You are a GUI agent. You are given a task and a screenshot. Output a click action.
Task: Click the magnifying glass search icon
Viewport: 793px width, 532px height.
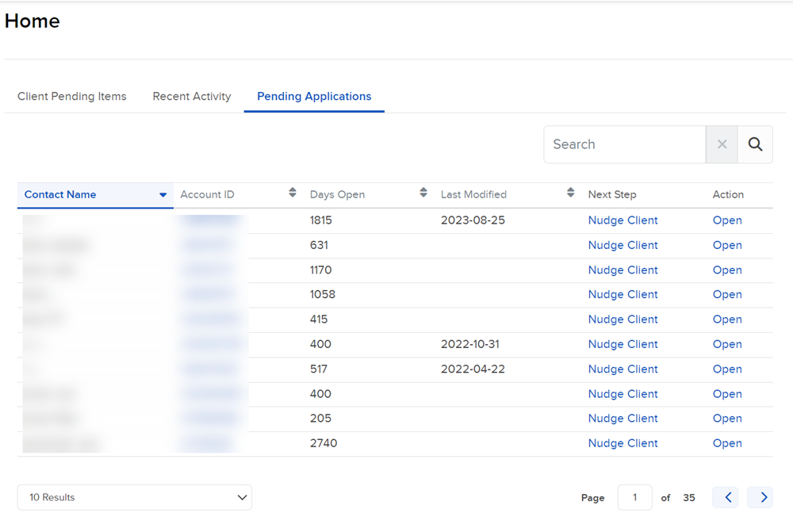tap(755, 144)
